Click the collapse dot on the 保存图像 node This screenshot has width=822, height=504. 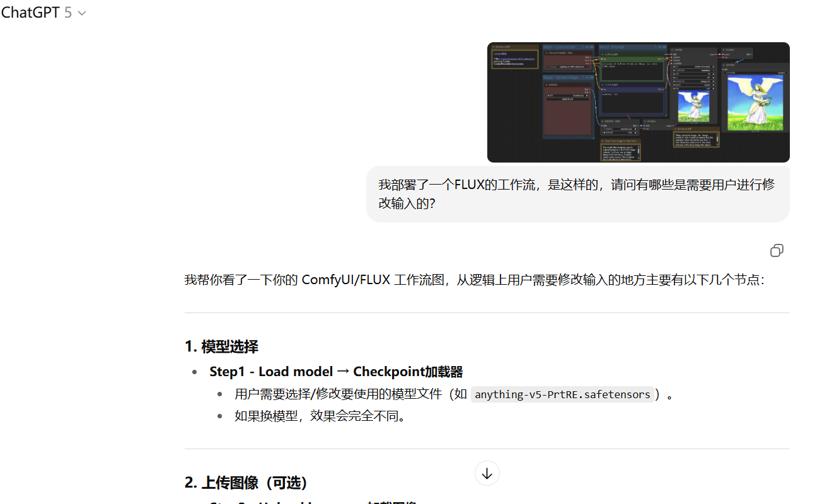(x=724, y=65)
